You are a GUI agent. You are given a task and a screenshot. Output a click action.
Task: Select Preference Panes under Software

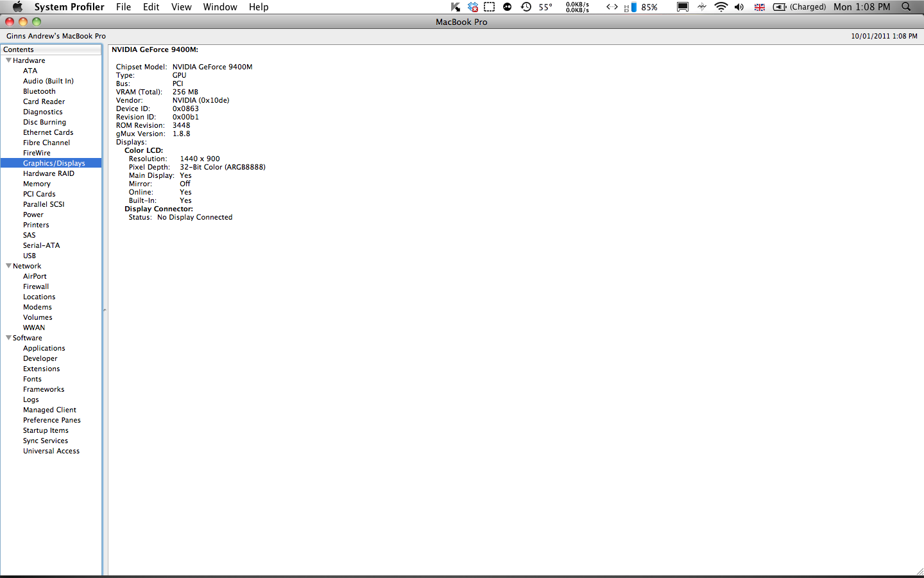pyautogui.click(x=52, y=420)
